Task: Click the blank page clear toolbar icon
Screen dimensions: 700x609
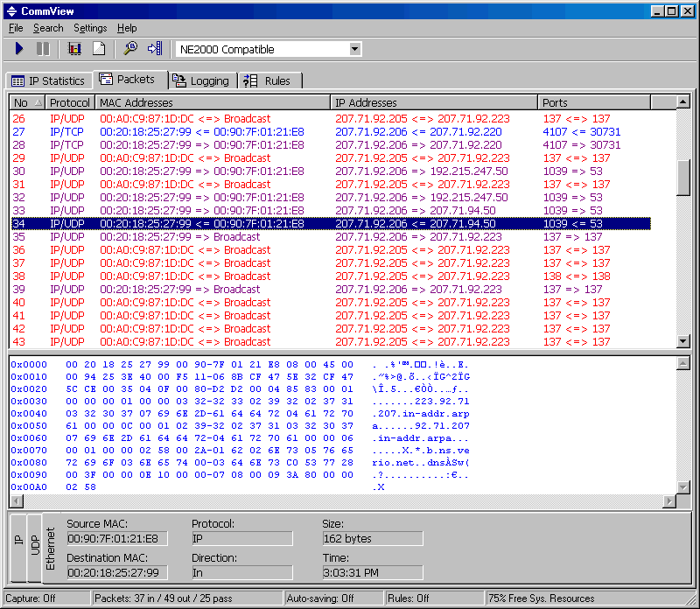Action: tap(99, 49)
